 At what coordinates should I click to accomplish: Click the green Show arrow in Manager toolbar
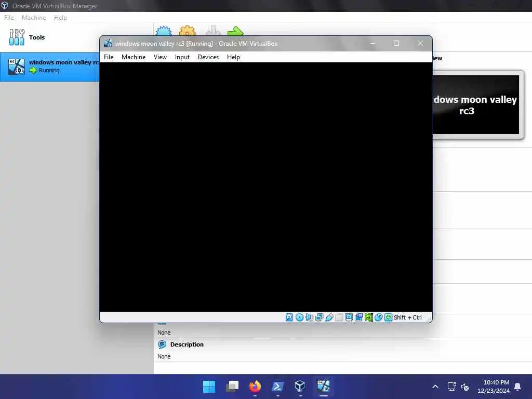[x=235, y=31]
